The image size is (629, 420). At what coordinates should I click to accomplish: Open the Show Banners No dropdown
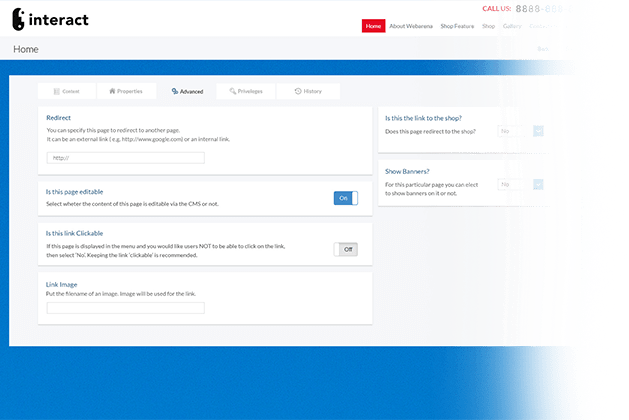pyautogui.click(x=521, y=185)
